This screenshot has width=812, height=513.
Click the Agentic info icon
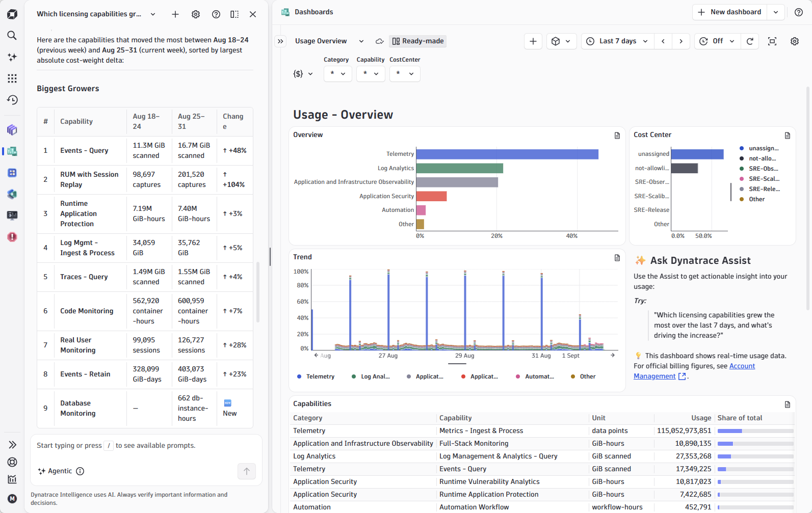click(x=80, y=471)
